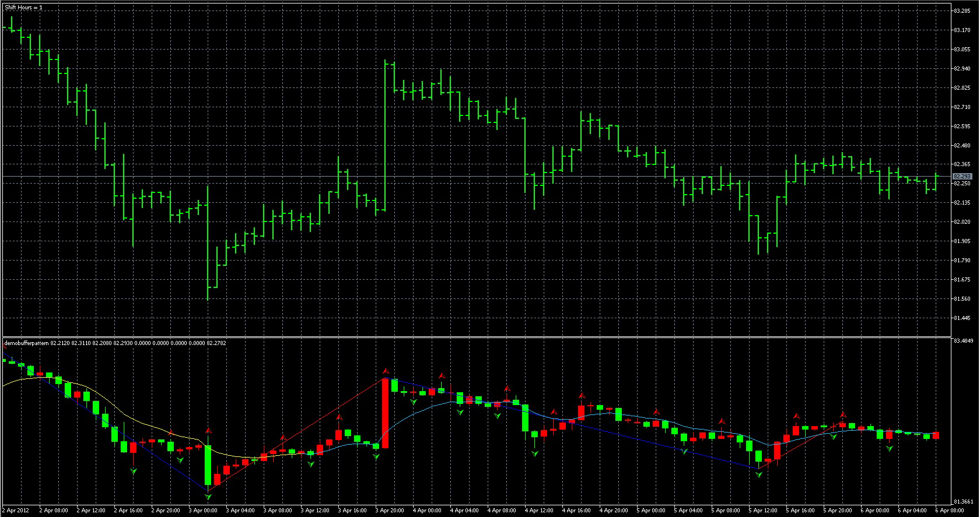980x517 pixels.
Task: Click green arrow below the 2 Apr 16:00 candle
Action: point(134,471)
